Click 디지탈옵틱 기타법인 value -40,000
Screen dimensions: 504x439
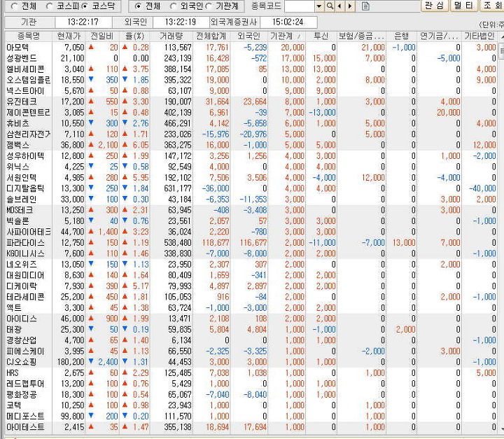pos(482,188)
